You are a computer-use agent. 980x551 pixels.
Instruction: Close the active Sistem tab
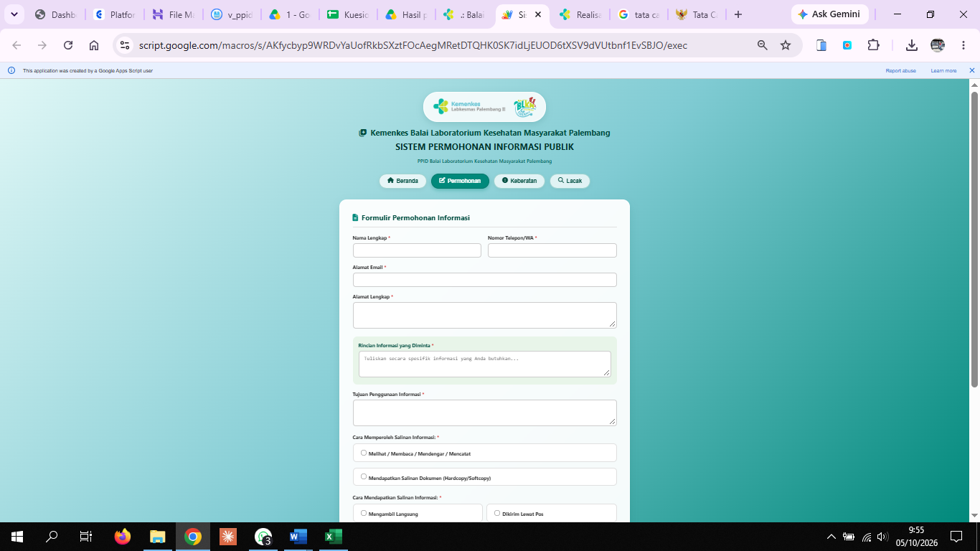point(538,14)
